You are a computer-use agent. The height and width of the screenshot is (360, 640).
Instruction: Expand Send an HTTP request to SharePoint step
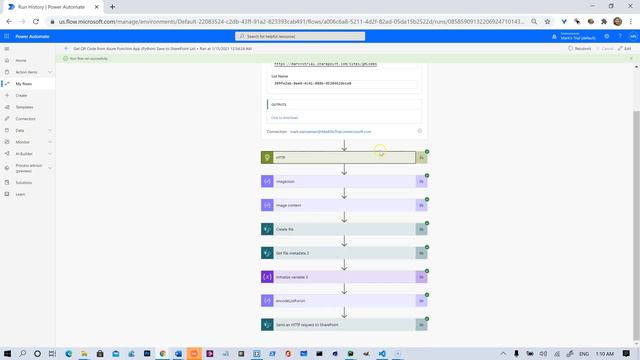(344, 325)
